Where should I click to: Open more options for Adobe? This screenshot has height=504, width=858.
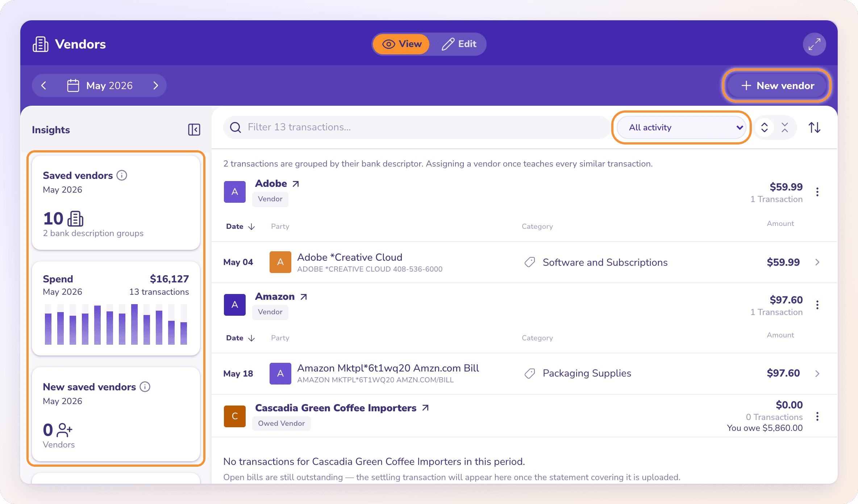click(x=817, y=192)
